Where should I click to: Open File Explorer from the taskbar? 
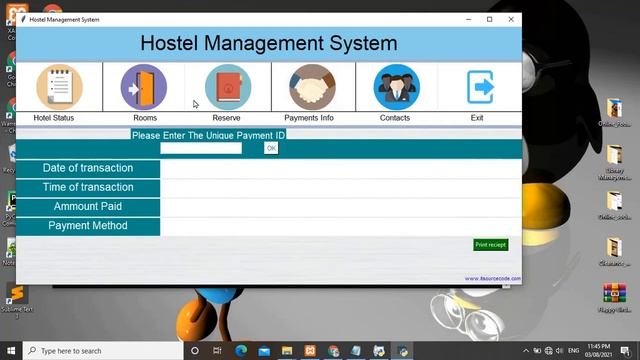(x=287, y=351)
